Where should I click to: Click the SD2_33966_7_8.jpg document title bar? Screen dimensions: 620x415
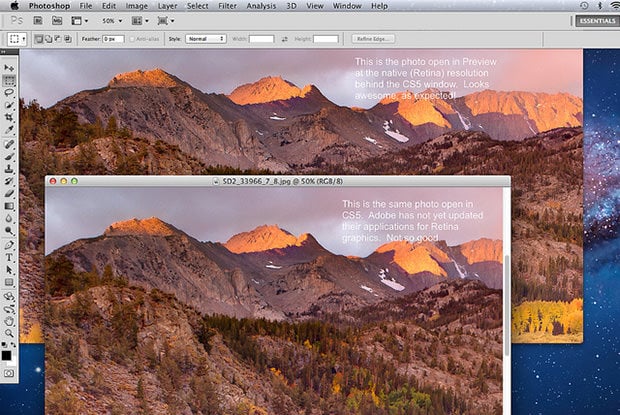tap(278, 181)
